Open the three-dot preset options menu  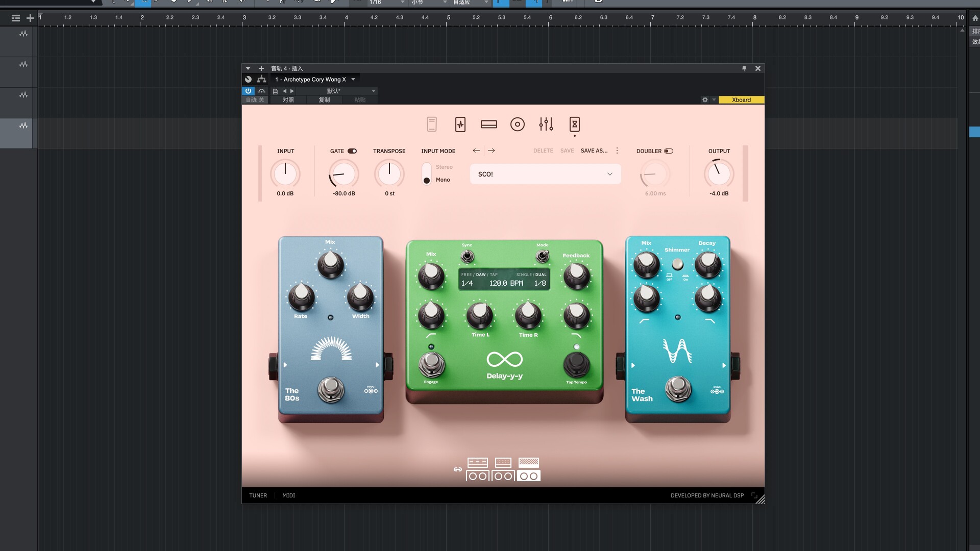pyautogui.click(x=617, y=151)
